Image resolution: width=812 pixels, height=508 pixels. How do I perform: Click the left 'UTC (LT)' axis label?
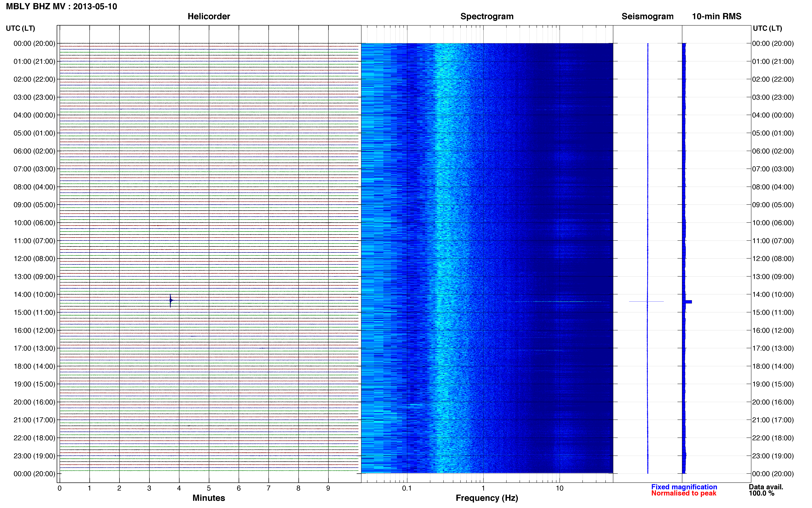coord(21,28)
